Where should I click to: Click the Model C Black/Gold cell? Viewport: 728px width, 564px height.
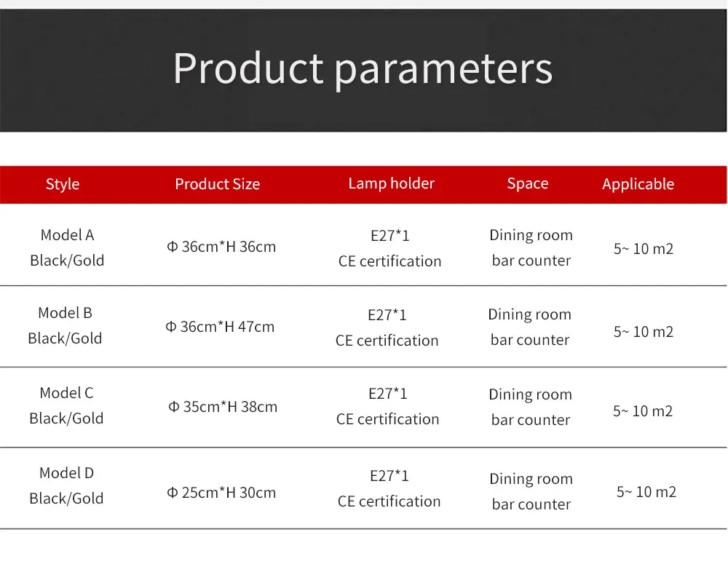[x=66, y=405]
